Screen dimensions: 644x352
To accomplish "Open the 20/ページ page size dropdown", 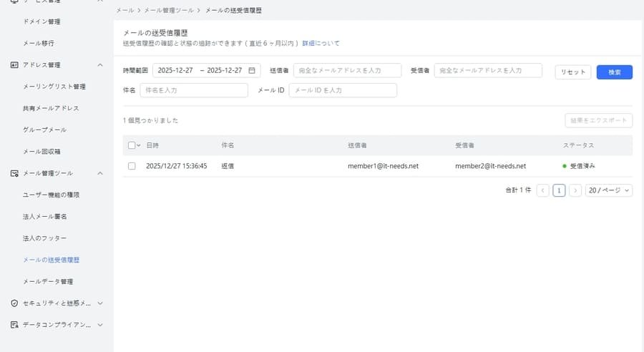I will [x=609, y=190].
